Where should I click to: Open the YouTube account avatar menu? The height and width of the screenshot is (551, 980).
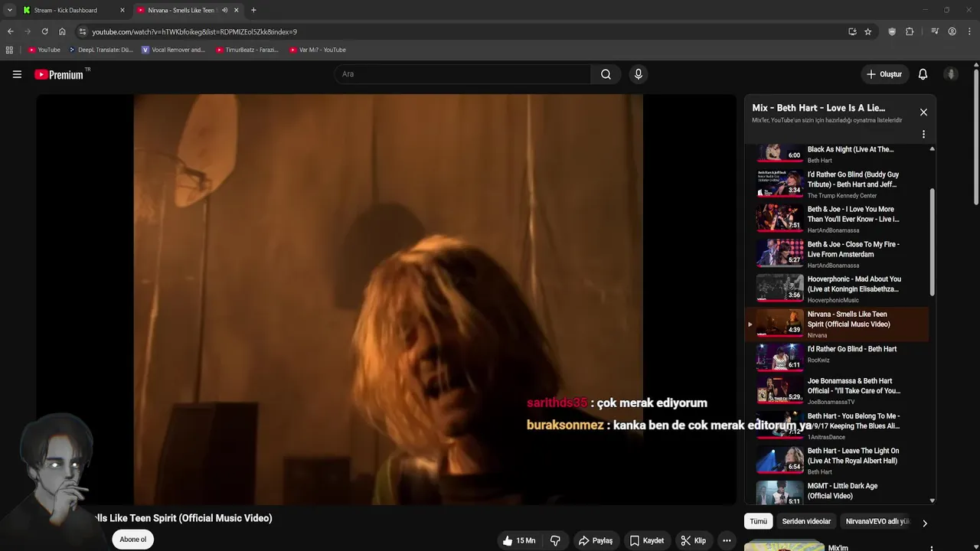click(951, 74)
